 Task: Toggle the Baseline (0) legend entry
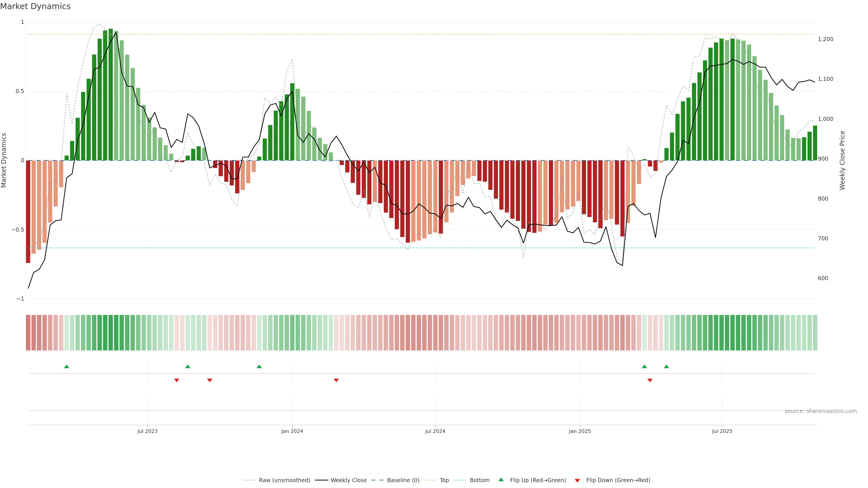point(403,480)
